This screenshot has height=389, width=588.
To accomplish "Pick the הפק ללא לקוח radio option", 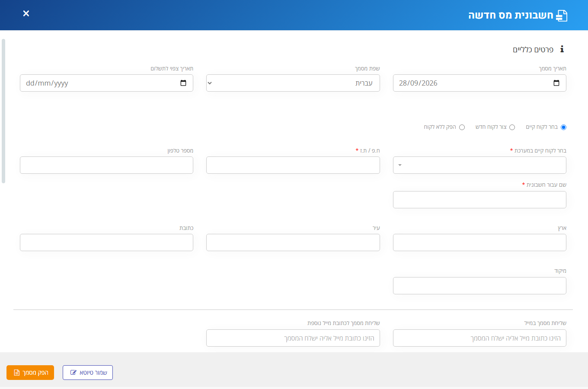I will tap(462, 127).
